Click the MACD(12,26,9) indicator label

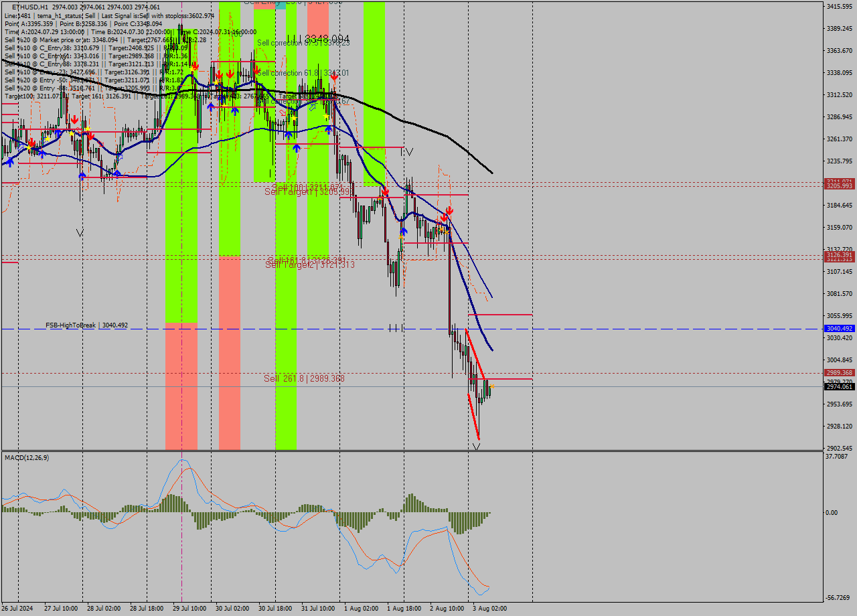click(26, 457)
